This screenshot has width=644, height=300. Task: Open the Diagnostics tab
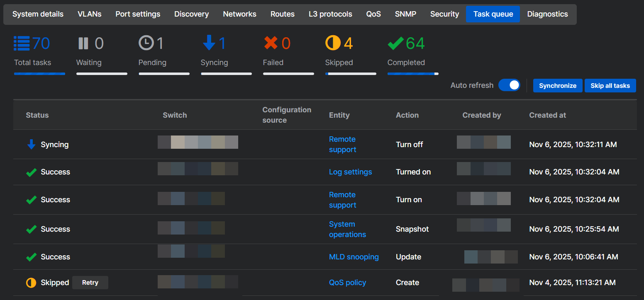(547, 14)
